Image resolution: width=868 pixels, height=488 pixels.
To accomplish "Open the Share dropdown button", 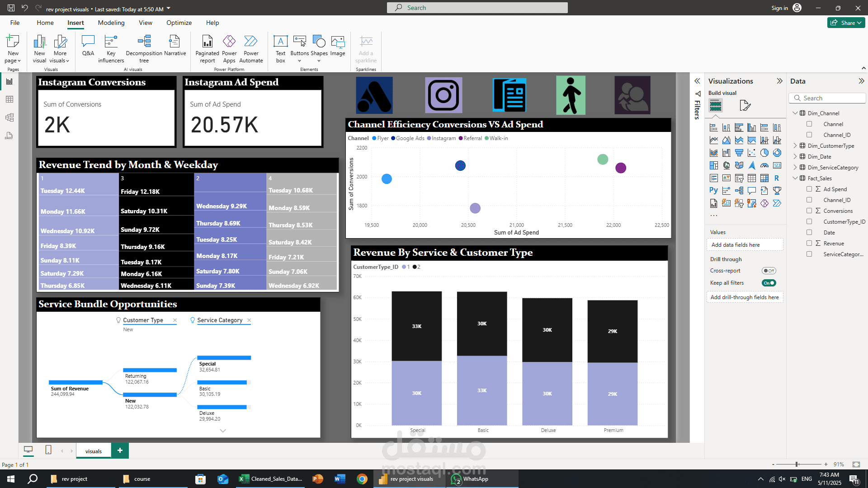I will pyautogui.click(x=846, y=23).
